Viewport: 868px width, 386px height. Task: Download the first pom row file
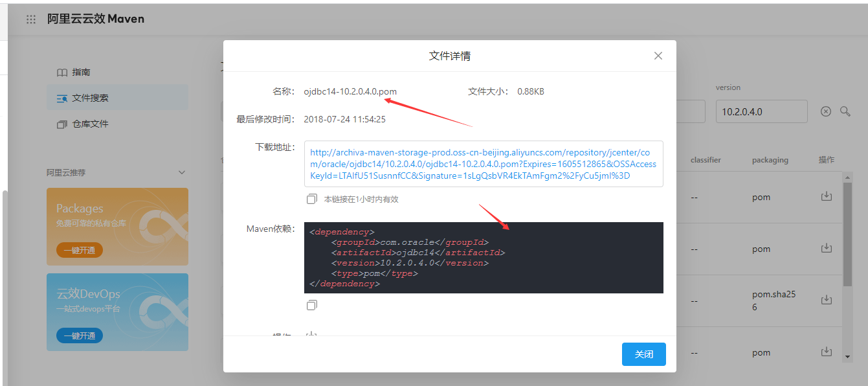click(827, 196)
